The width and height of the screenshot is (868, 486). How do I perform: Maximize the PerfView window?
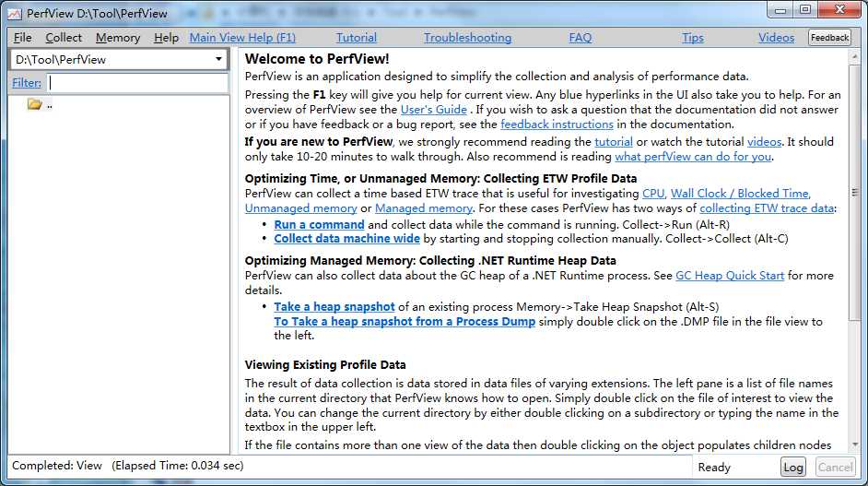pos(805,9)
